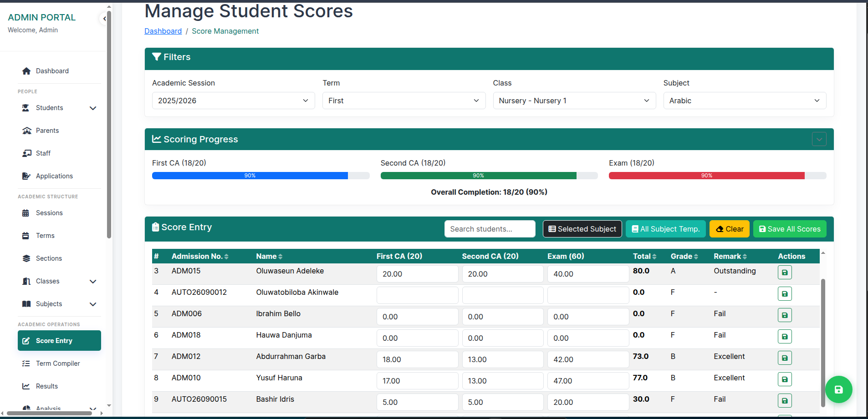
Task: Go to Sessions menu item
Action: coord(59,213)
